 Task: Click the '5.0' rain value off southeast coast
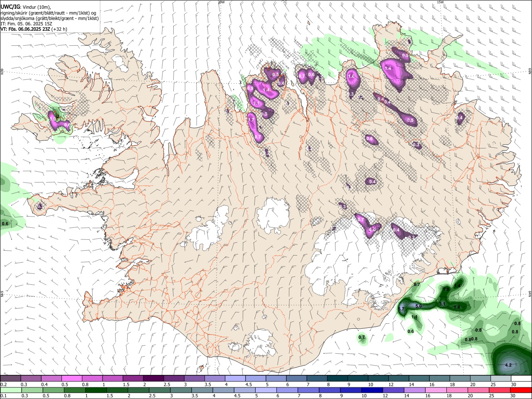[x=419, y=306]
